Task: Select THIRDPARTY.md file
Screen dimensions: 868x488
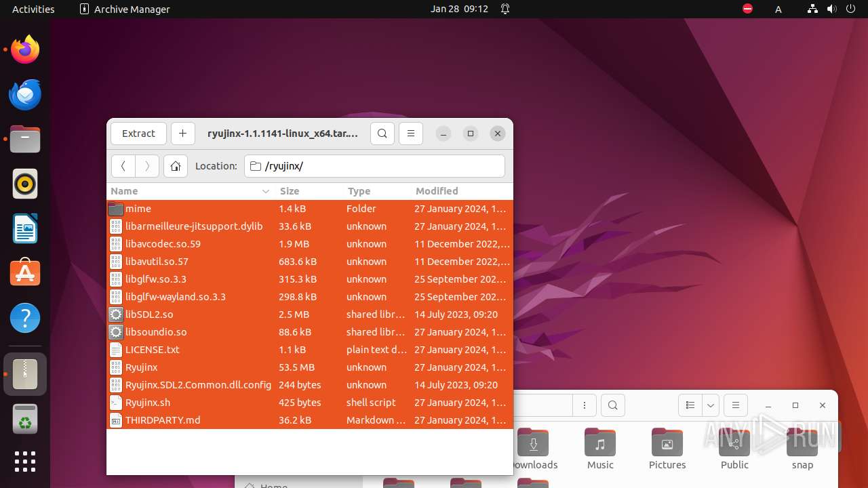Action: [310, 420]
